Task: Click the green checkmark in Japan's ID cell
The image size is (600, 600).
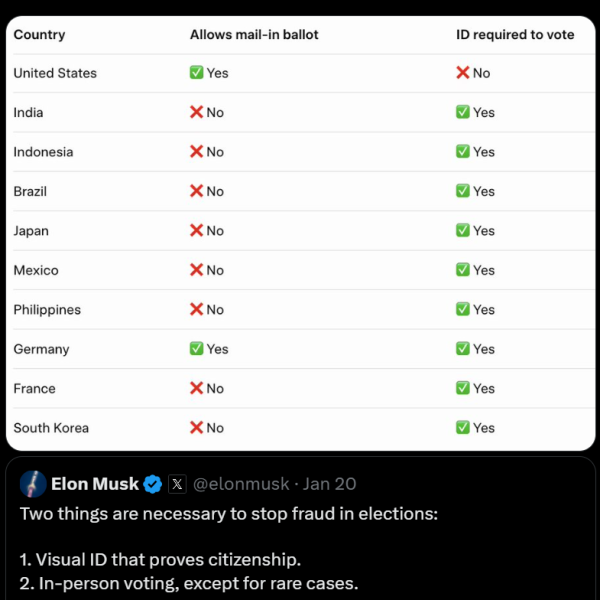Action: click(x=462, y=231)
